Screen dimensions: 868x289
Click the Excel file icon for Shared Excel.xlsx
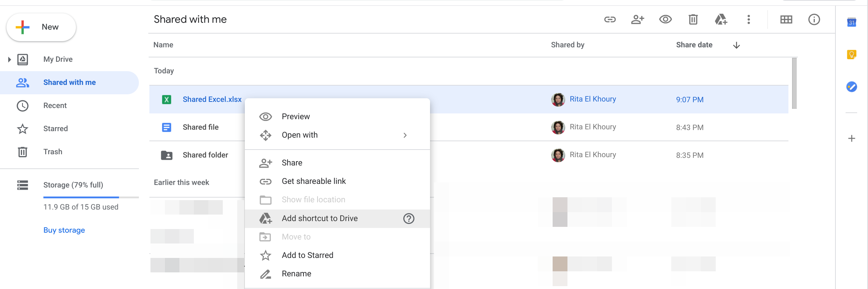[166, 99]
